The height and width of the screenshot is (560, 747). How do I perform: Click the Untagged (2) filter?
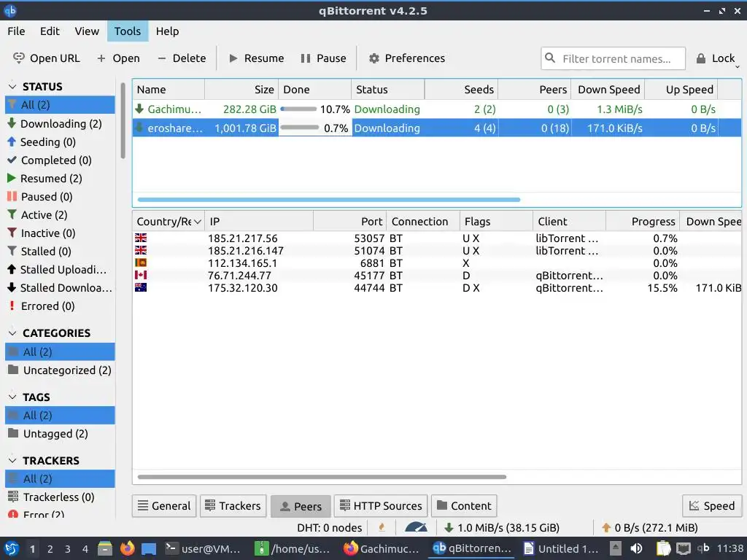coord(60,434)
